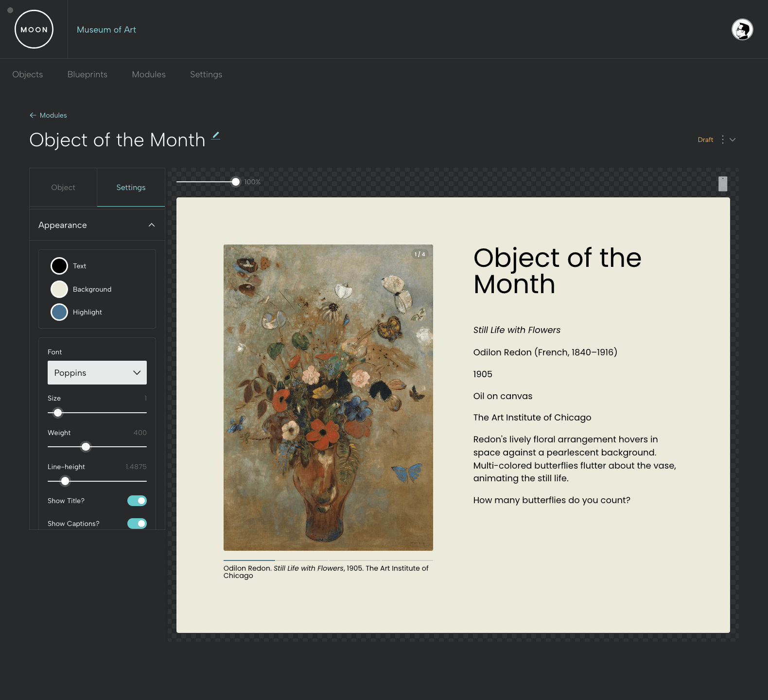768x700 pixels.
Task: Click the Draft status label
Action: 705,140
